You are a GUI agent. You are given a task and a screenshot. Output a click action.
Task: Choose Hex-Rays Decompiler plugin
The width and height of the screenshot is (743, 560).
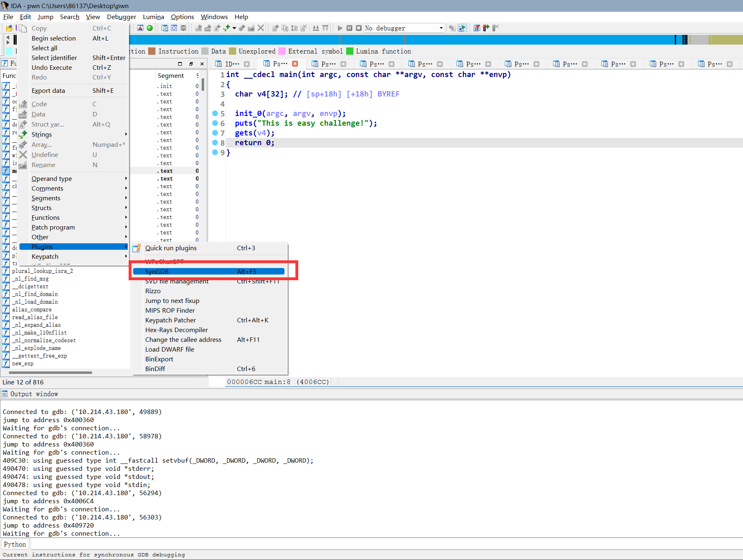click(x=209, y=330)
